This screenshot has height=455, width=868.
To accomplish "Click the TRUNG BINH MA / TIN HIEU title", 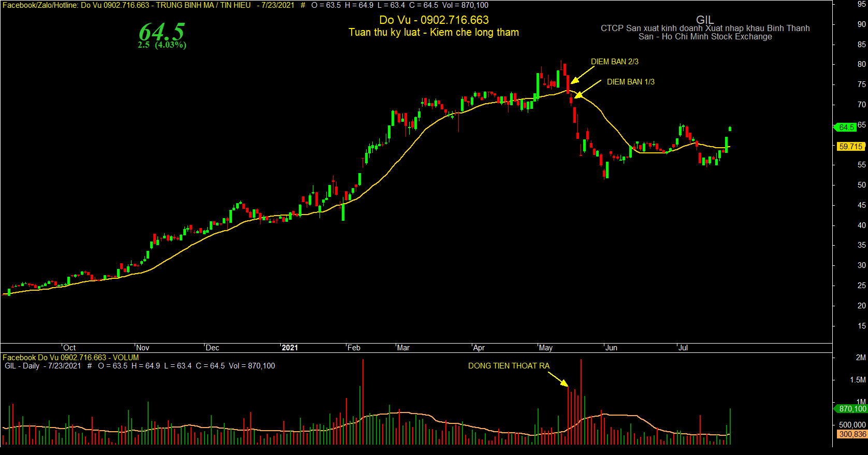I will click(x=203, y=5).
